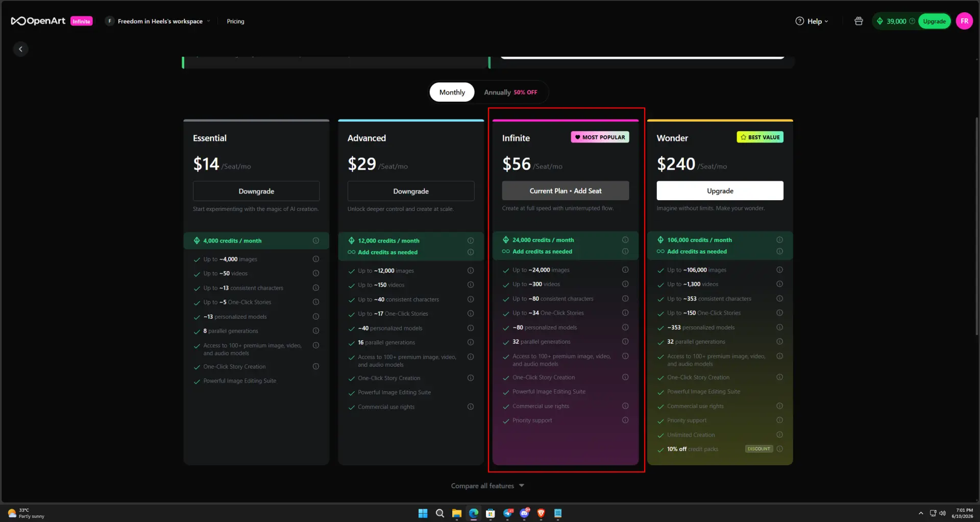The height and width of the screenshot is (522, 980).
Task: Click '~353 consistent characters' in Wonder
Action: (x=709, y=299)
